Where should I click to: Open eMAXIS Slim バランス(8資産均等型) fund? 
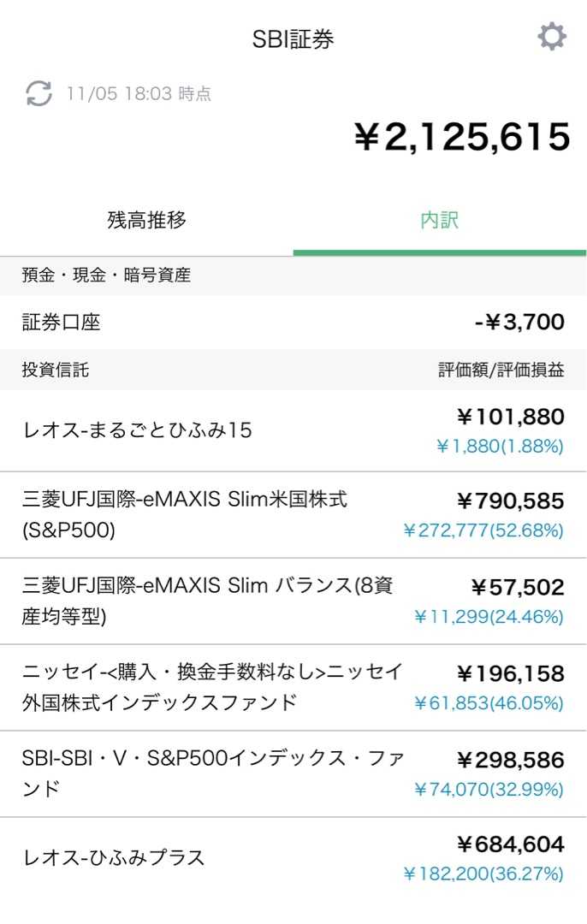click(293, 601)
